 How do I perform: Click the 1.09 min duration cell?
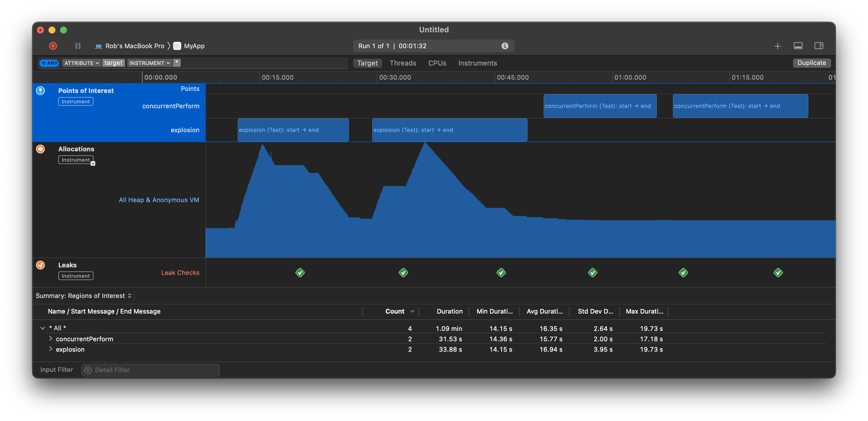[448, 329]
